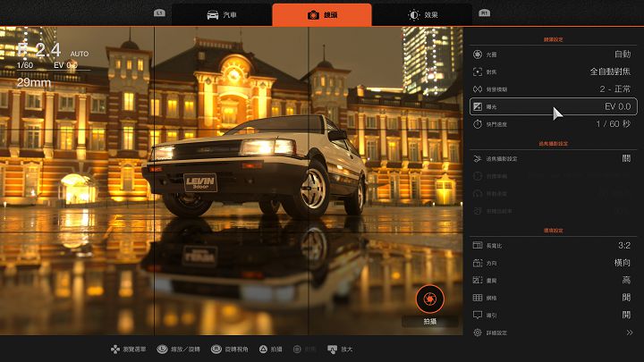Click the d-pad 瀏覽選單 hint icon
This screenshot has height=362, width=644.
pyautogui.click(x=115, y=349)
